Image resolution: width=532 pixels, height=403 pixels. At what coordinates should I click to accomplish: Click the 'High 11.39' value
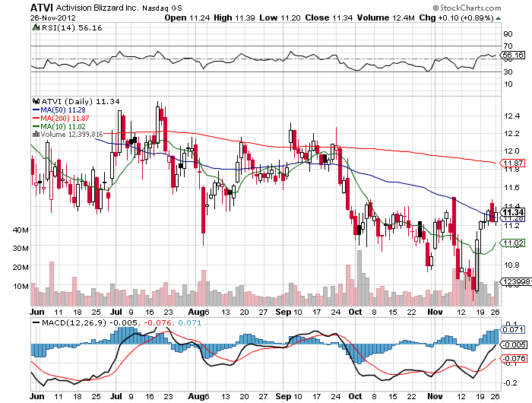pos(234,17)
